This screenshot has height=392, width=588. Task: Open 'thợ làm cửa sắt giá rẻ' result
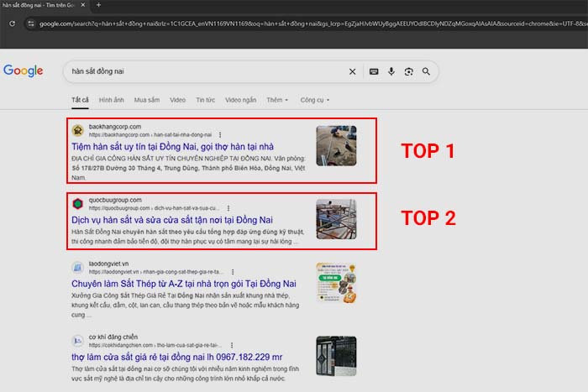pos(176,357)
